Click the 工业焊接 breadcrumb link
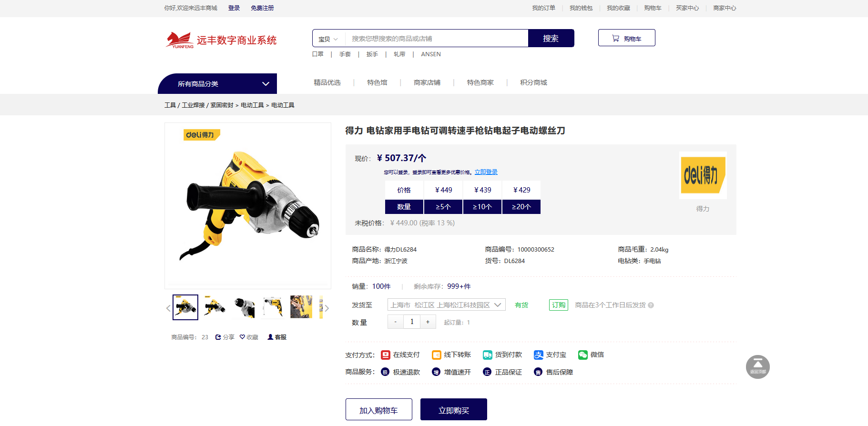The height and width of the screenshot is (426, 868). [x=193, y=105]
